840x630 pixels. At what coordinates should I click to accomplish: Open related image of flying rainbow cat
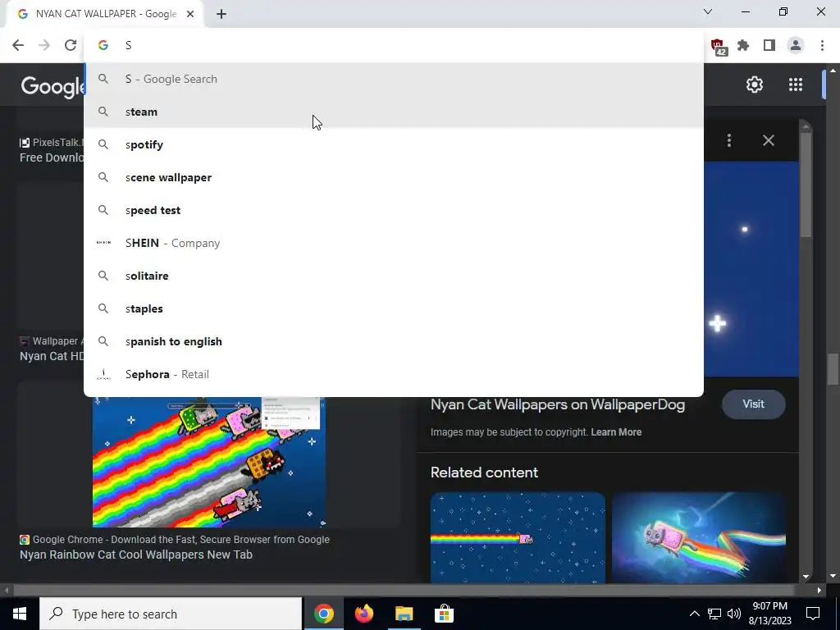pos(699,537)
